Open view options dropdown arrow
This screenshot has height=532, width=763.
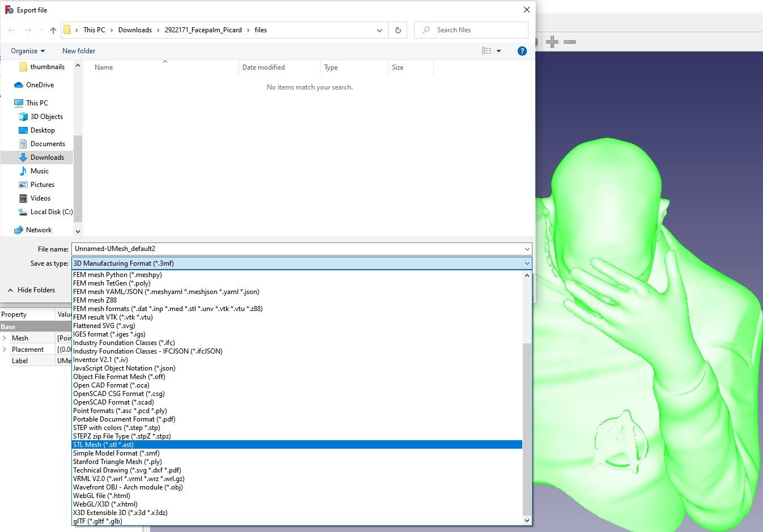click(x=499, y=51)
